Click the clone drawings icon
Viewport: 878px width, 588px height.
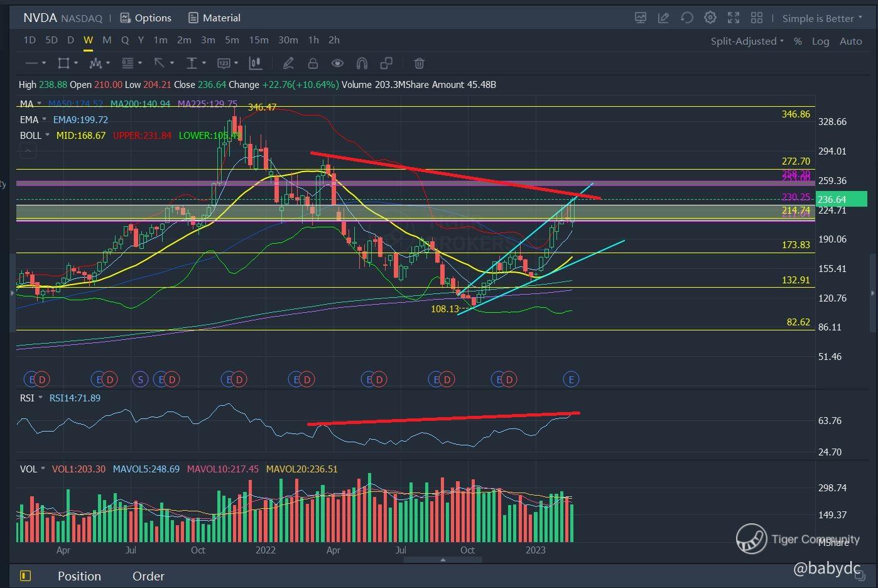pyautogui.click(x=387, y=63)
